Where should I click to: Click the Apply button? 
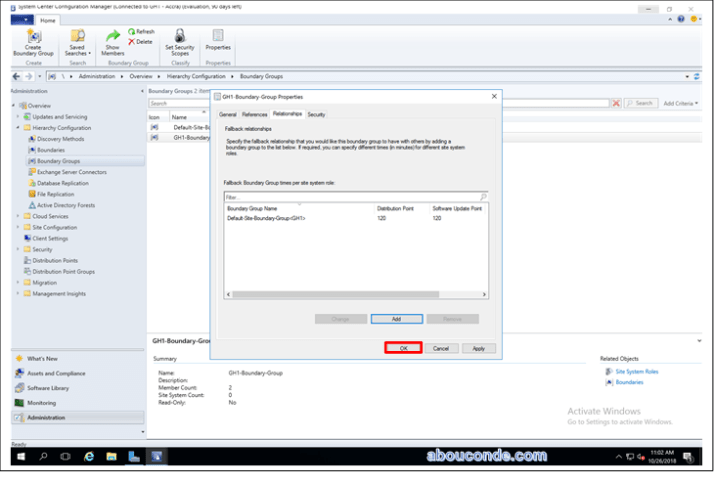coord(478,348)
